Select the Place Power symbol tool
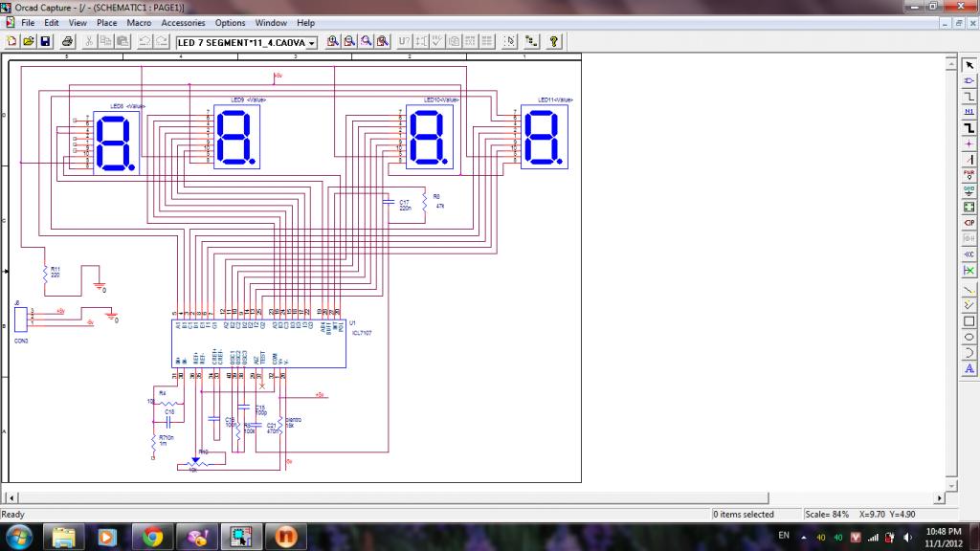 point(969,174)
